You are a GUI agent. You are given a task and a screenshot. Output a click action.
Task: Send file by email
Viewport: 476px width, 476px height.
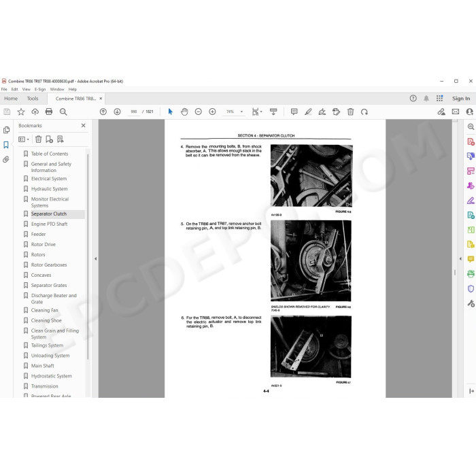click(456, 112)
